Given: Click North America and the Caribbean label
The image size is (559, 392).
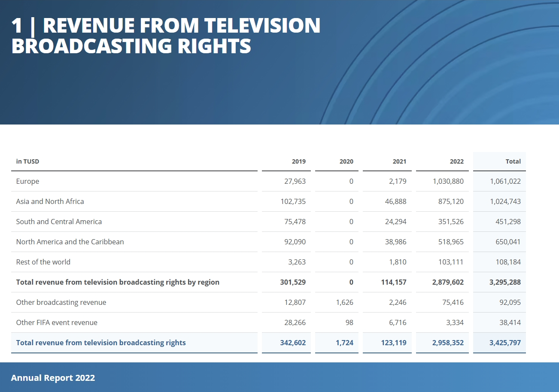Looking at the screenshot, I should (70, 242).
